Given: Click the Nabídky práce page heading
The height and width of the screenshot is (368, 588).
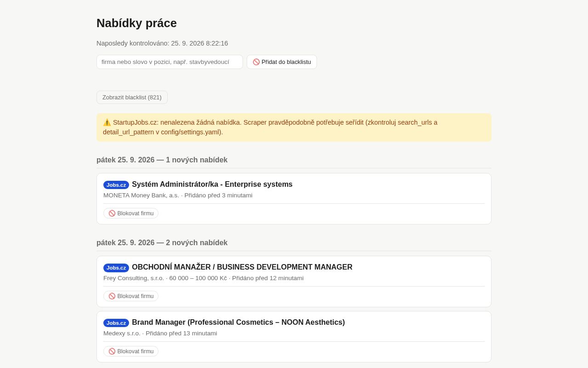Looking at the screenshot, I should click(x=136, y=23).
